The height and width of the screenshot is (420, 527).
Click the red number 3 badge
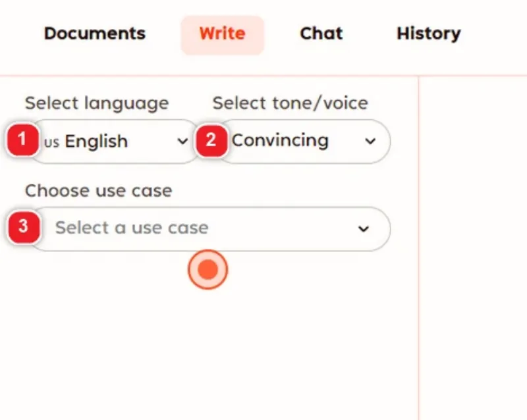pyautogui.click(x=24, y=226)
